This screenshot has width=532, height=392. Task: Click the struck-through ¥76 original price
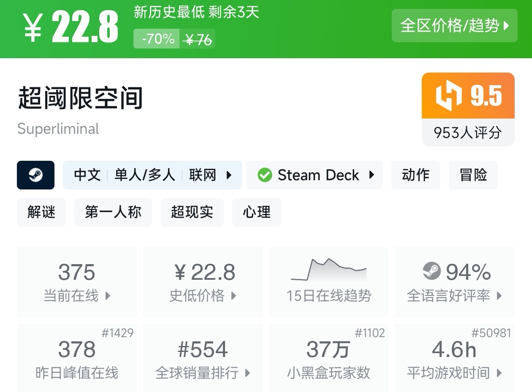pyautogui.click(x=198, y=40)
